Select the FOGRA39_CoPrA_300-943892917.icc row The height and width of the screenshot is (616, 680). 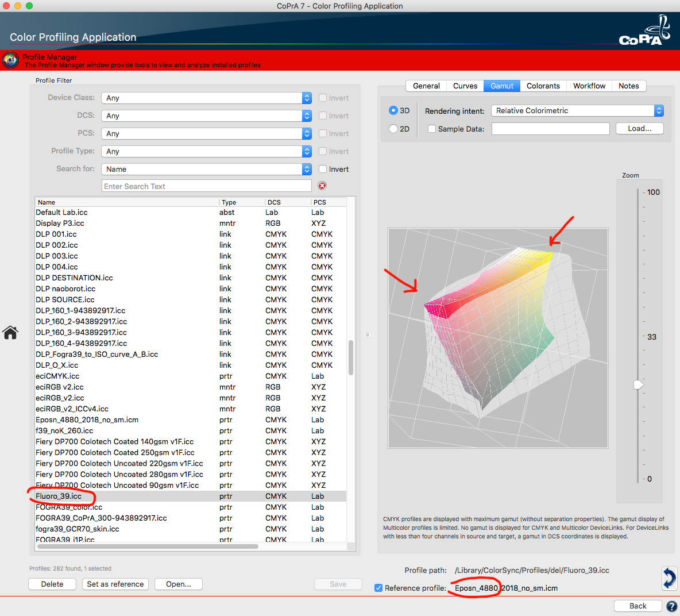point(191,518)
